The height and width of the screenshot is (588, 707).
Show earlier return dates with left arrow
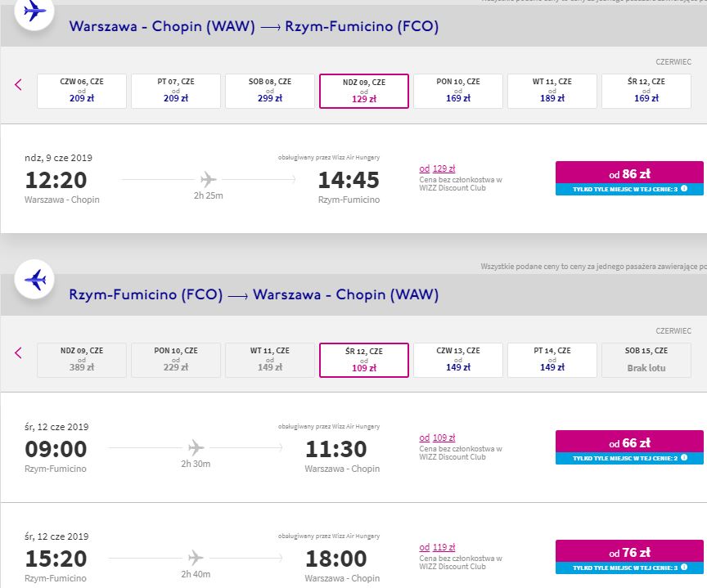[18, 352]
